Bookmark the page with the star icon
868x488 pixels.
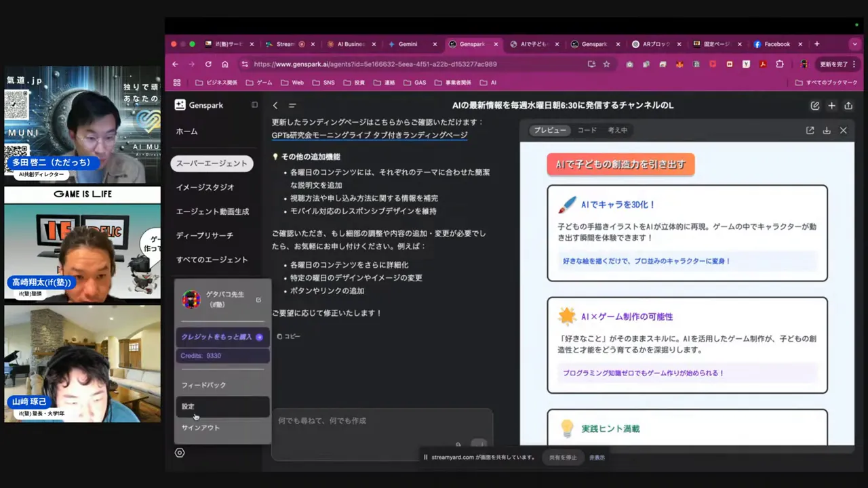(x=606, y=64)
